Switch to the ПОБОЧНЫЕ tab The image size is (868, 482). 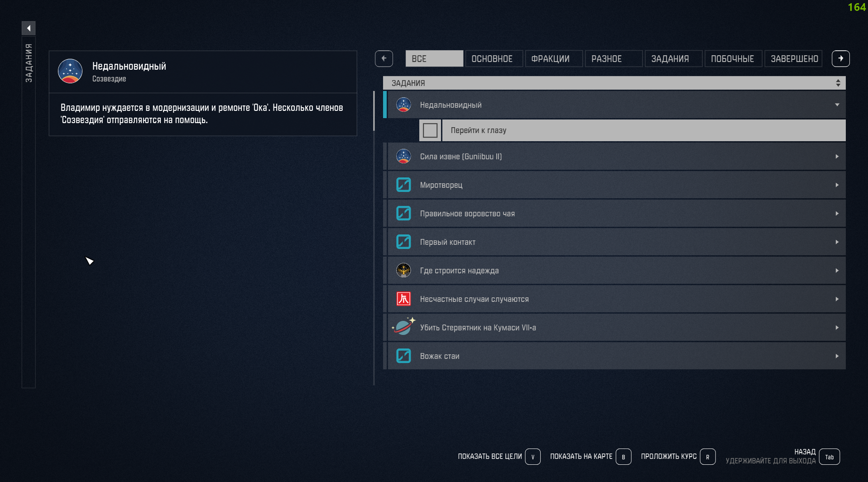[x=733, y=58]
